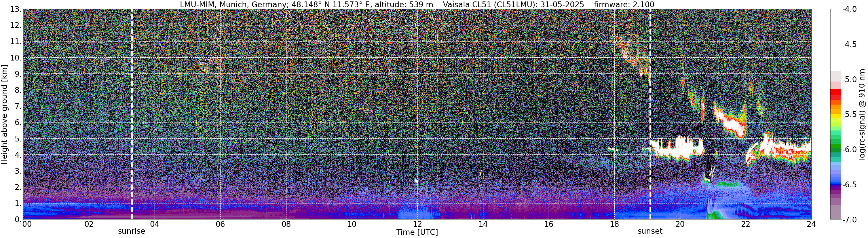Click the '-4.5' colorbar tick label

pyautogui.click(x=850, y=44)
